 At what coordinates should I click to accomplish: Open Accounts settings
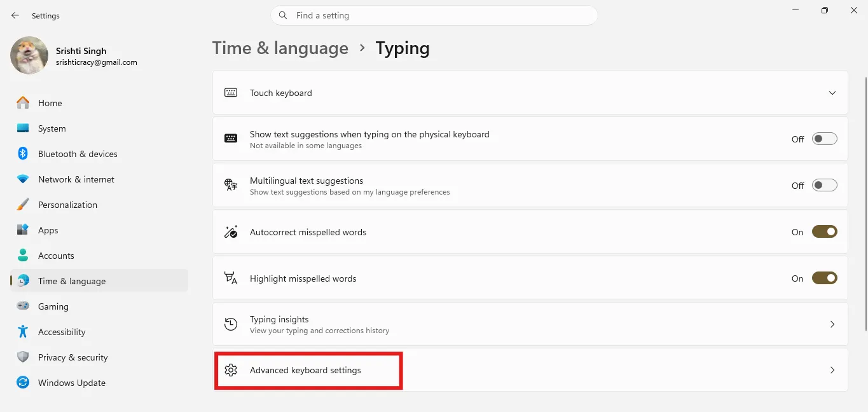pos(99,256)
